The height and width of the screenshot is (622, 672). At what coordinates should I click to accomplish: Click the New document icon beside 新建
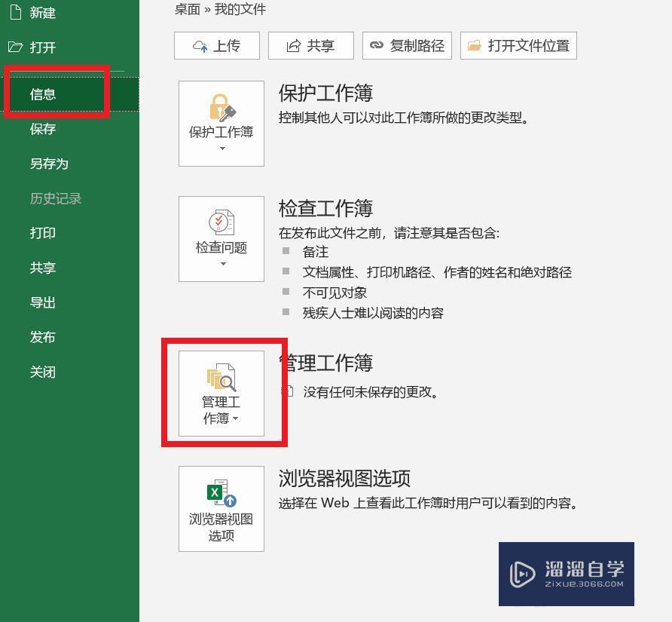click(x=15, y=11)
